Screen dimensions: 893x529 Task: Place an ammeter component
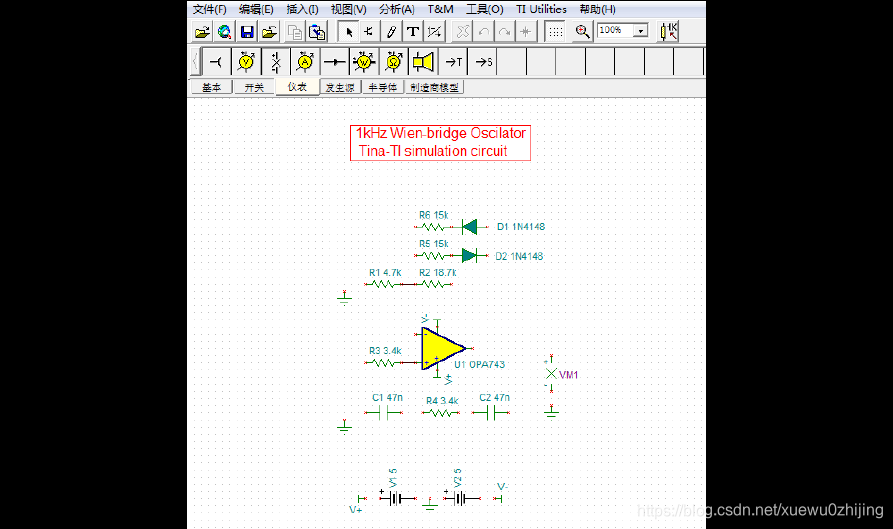point(305,61)
